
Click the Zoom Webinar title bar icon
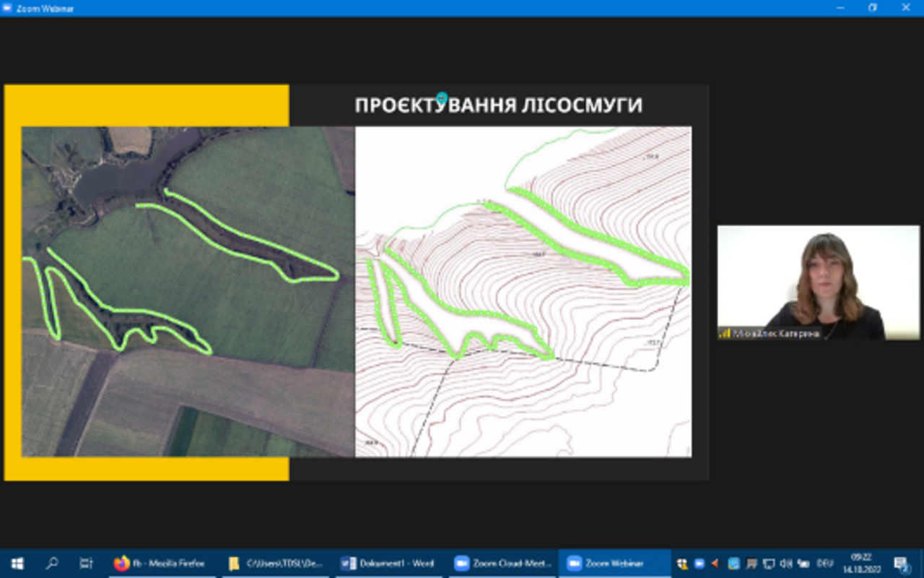[8, 8]
